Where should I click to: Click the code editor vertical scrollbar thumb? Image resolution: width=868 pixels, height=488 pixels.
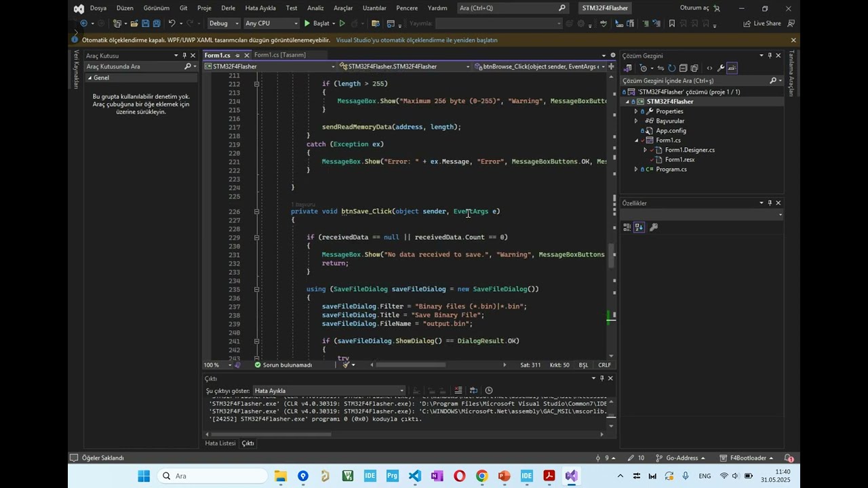(610, 257)
